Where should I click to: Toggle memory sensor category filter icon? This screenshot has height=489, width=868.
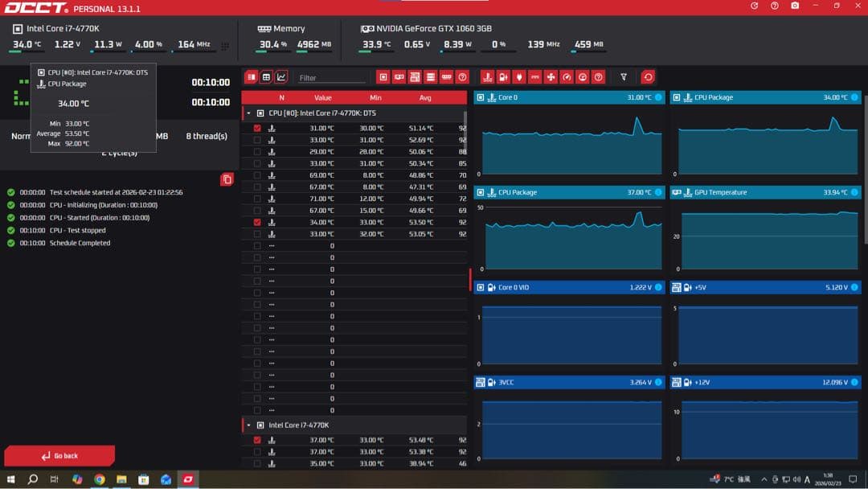[x=447, y=77]
